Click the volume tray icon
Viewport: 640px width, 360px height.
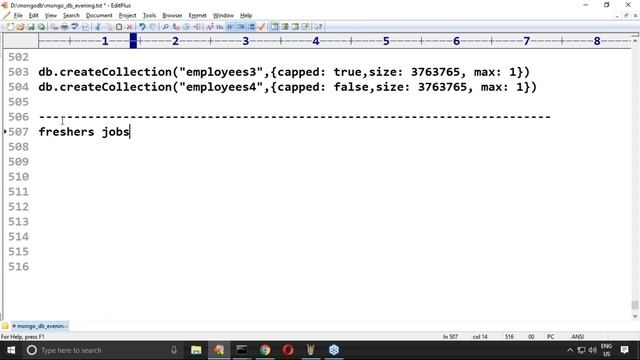pos(593,350)
